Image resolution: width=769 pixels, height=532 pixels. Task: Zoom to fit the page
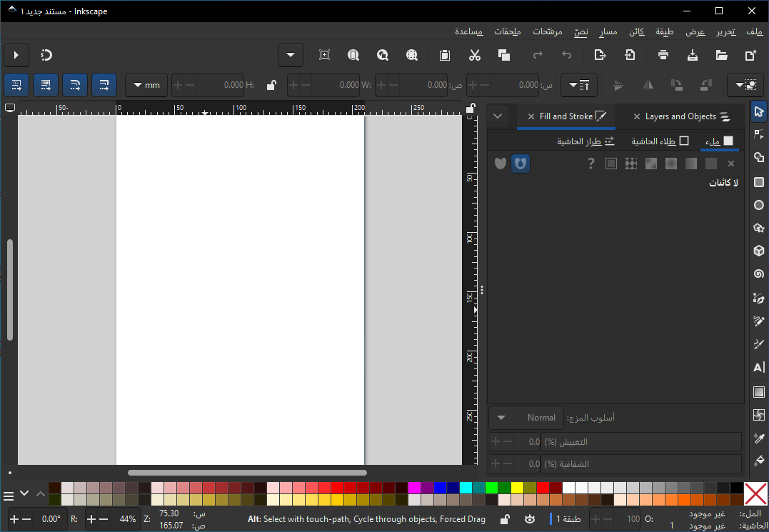pos(353,56)
